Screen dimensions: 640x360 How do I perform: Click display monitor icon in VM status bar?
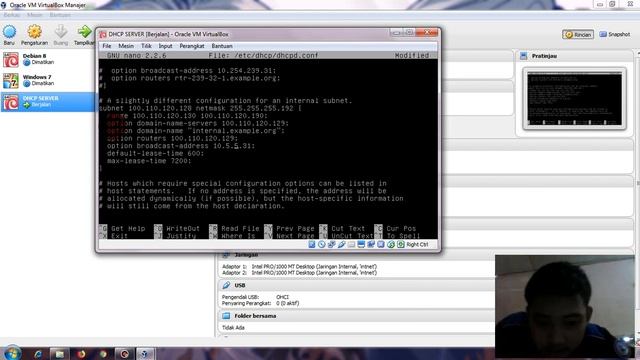click(x=361, y=244)
